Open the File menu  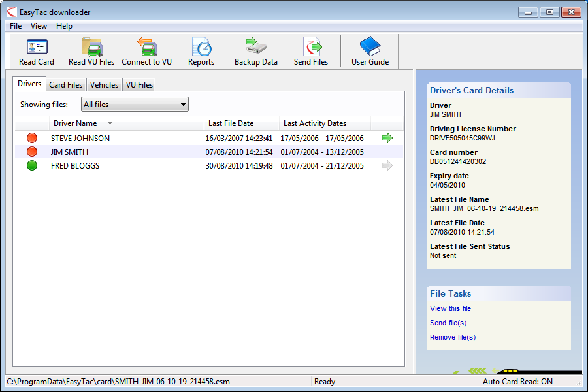point(16,26)
